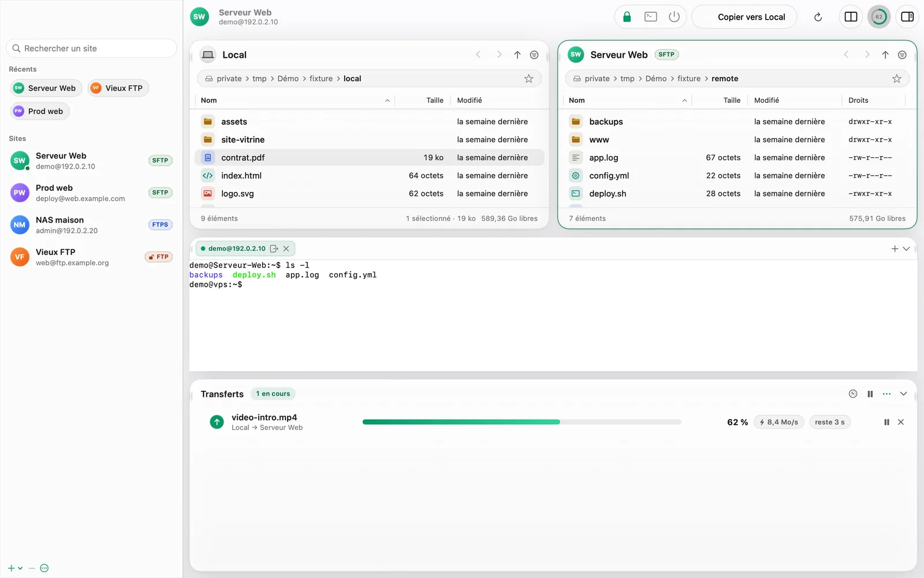Screen dimensions: 924x578
Task: Click the transfer speed limit gauge icon
Action: tap(853, 394)
